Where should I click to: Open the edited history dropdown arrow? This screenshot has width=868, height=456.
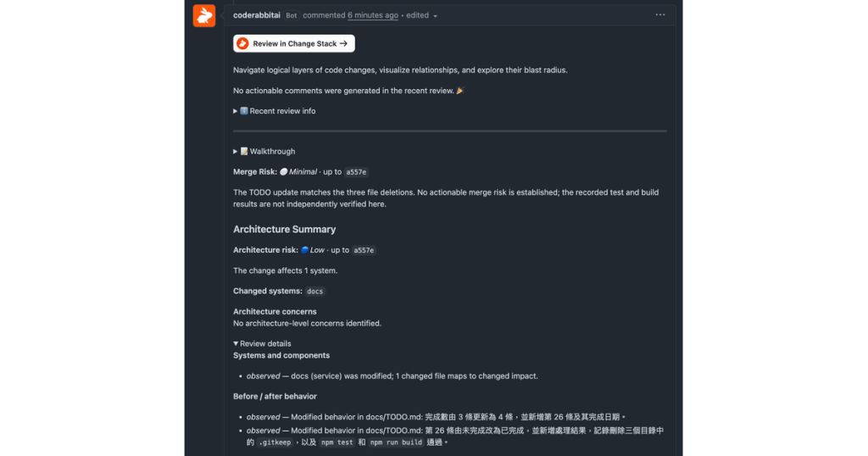pyautogui.click(x=435, y=16)
